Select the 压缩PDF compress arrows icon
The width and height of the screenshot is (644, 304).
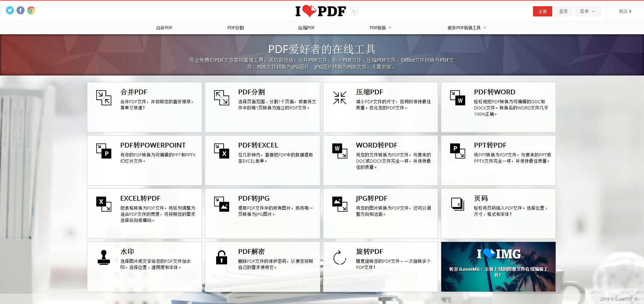pos(340,98)
